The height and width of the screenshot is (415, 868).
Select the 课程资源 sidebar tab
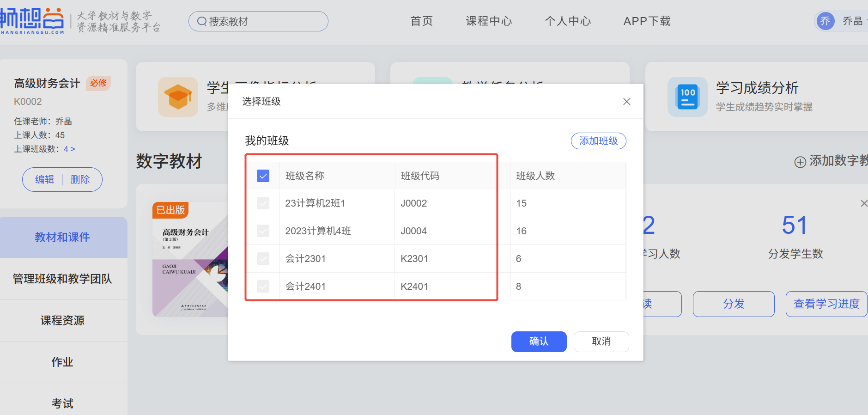point(62,320)
